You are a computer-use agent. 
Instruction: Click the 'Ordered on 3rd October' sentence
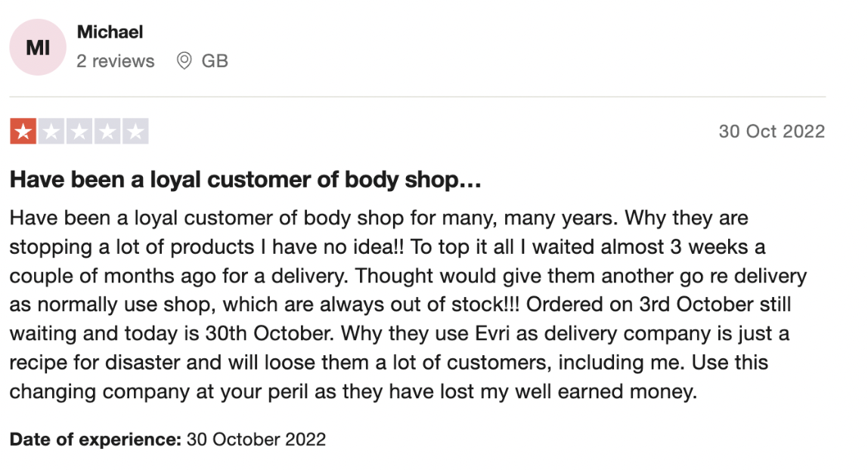pyautogui.click(x=640, y=305)
